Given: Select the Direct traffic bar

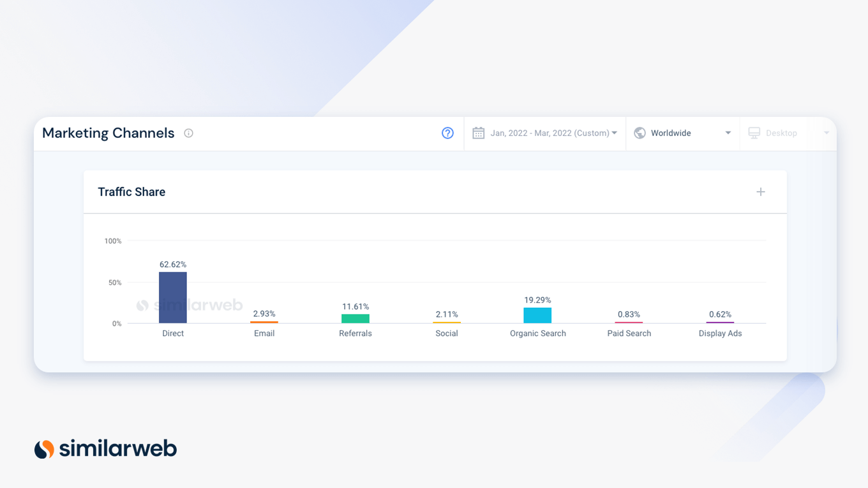Looking at the screenshot, I should pos(172,297).
